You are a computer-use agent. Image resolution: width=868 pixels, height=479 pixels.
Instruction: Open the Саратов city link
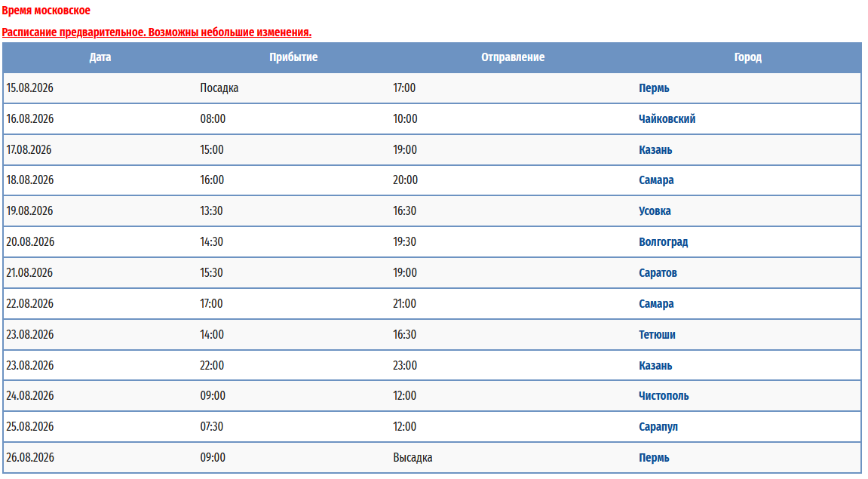(658, 273)
